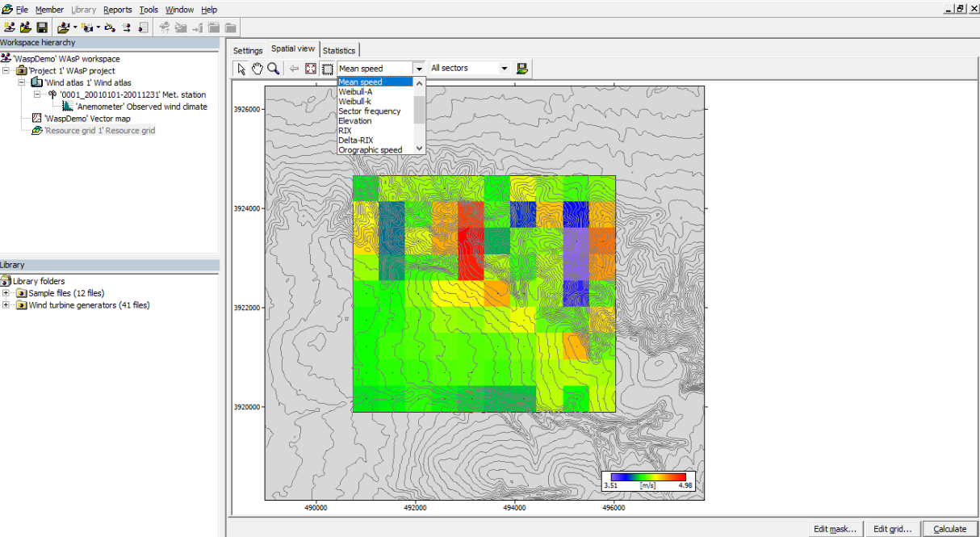Image resolution: width=980 pixels, height=537 pixels.
Task: Open the Reports menu
Action: [117, 10]
